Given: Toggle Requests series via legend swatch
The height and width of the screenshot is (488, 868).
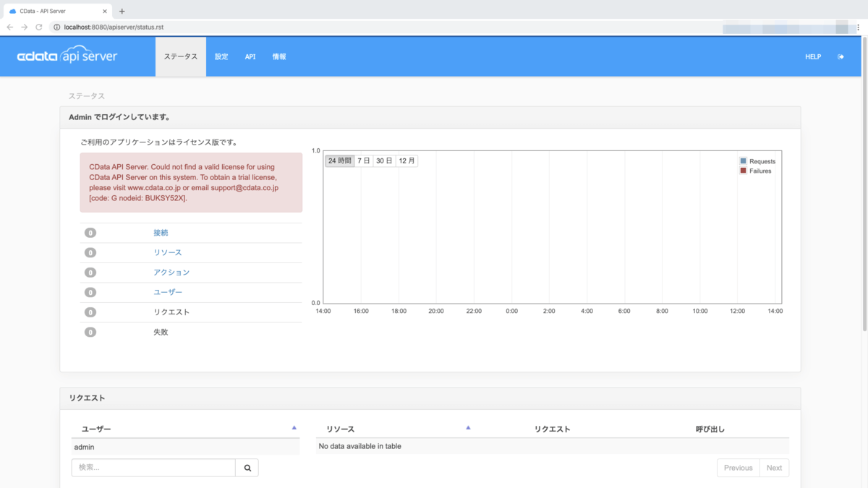Looking at the screenshot, I should (x=743, y=161).
